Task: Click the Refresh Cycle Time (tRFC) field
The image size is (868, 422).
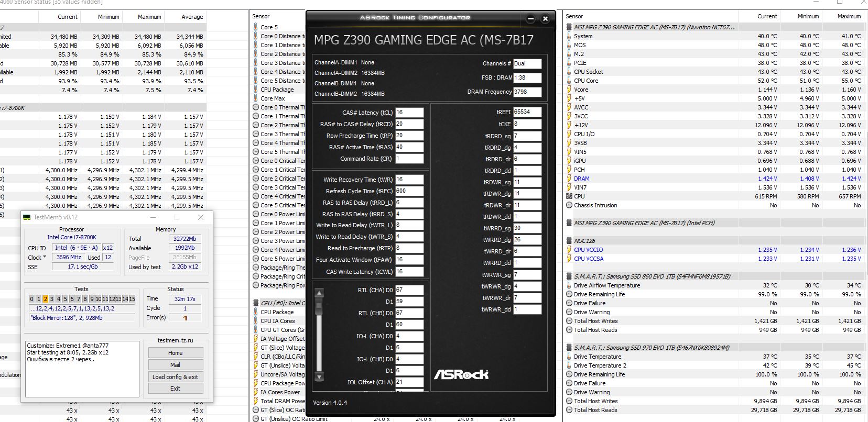Action: (x=409, y=191)
